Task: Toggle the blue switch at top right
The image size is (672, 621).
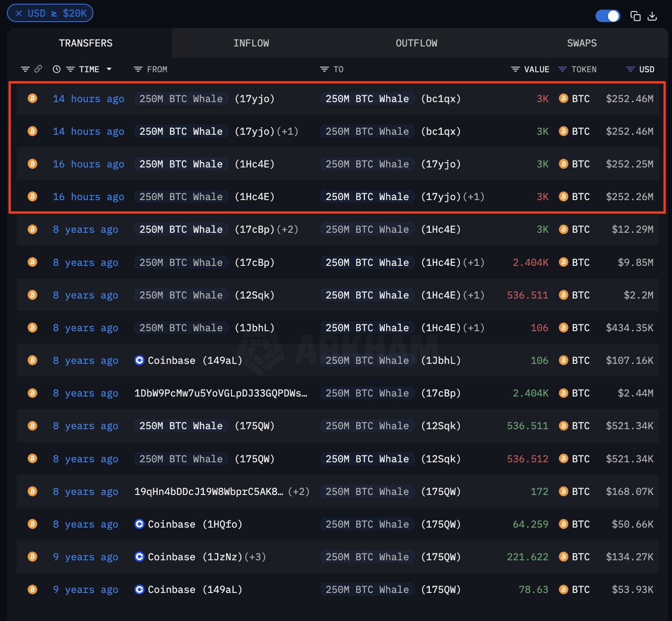Action: coord(608,16)
